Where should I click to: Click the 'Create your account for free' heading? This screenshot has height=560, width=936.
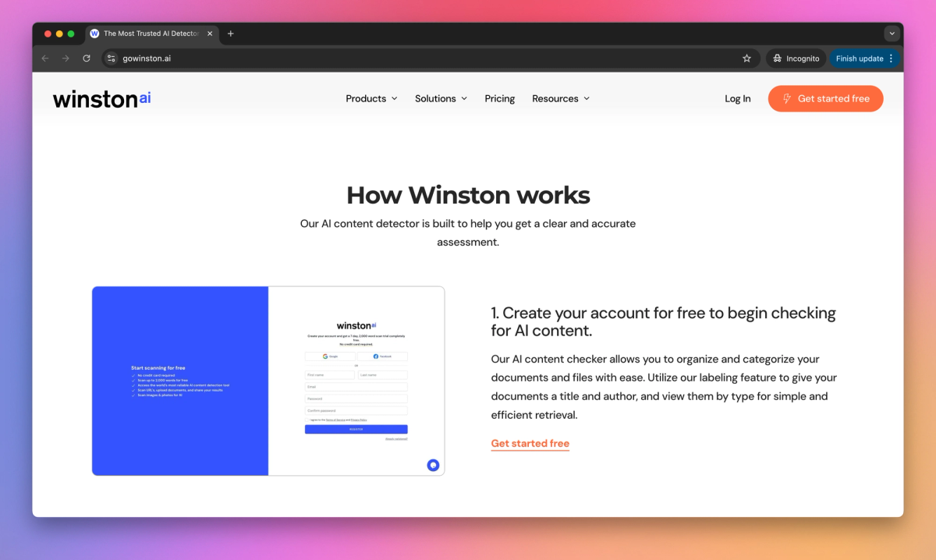pos(664,321)
